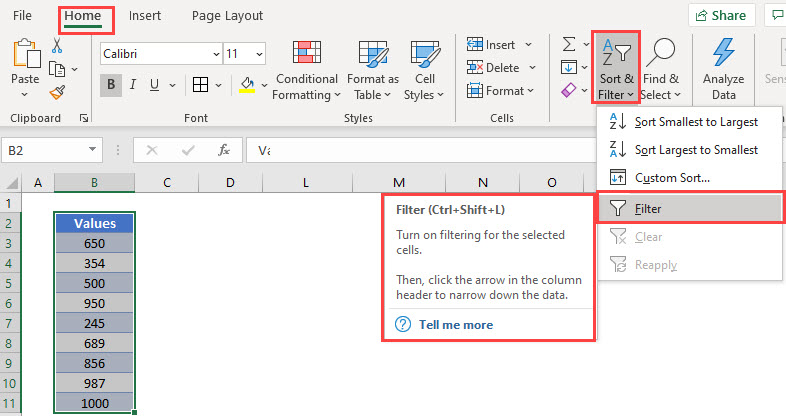This screenshot has width=786, height=416.
Task: Switch to the Insert ribbon tab
Action: [145, 16]
